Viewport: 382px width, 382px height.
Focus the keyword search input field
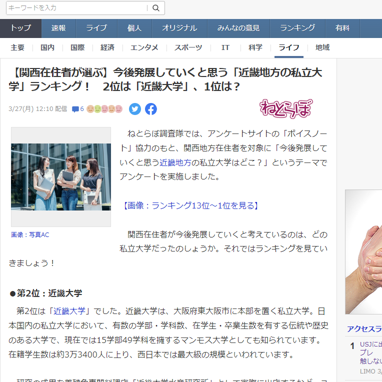click(x=77, y=8)
